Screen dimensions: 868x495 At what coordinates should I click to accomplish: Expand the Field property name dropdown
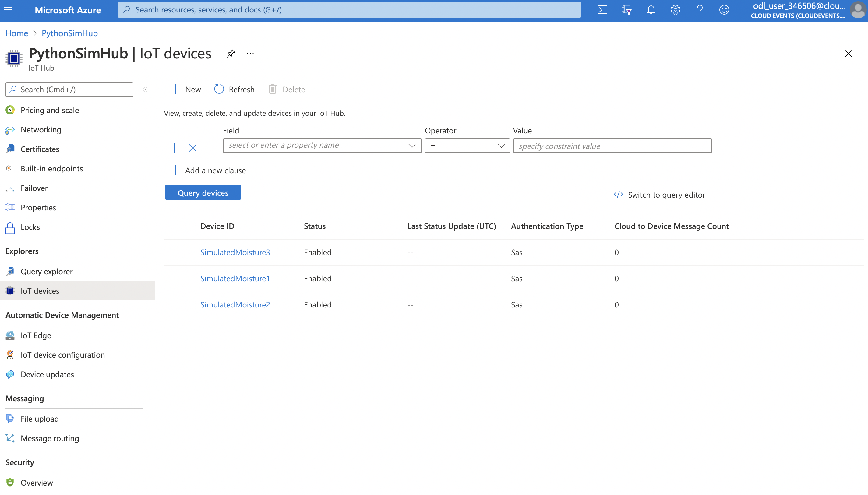pyautogui.click(x=411, y=146)
